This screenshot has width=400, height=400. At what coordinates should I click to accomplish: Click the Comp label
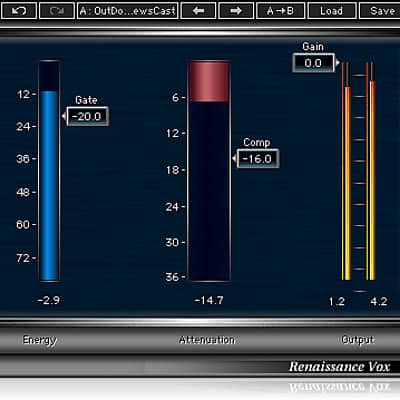(x=256, y=142)
